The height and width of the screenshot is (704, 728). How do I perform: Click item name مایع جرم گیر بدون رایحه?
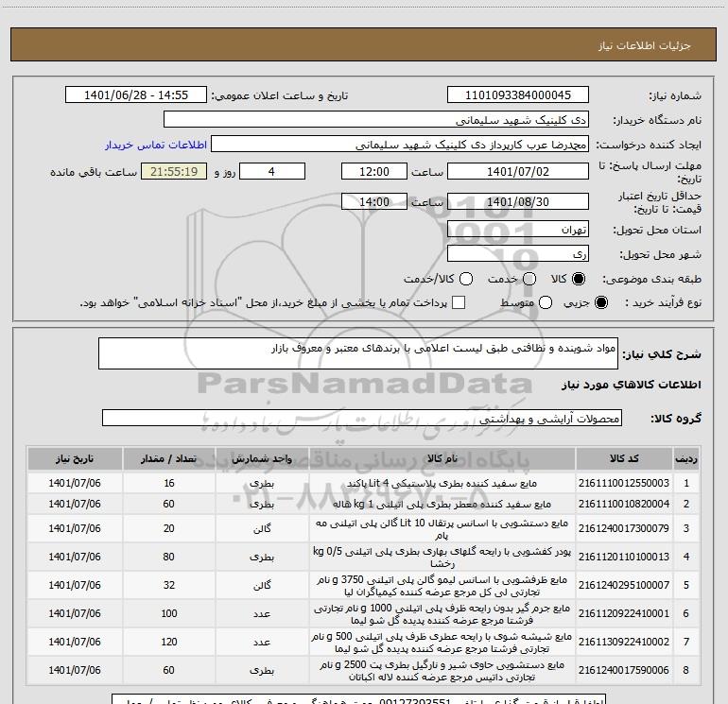coord(442,614)
